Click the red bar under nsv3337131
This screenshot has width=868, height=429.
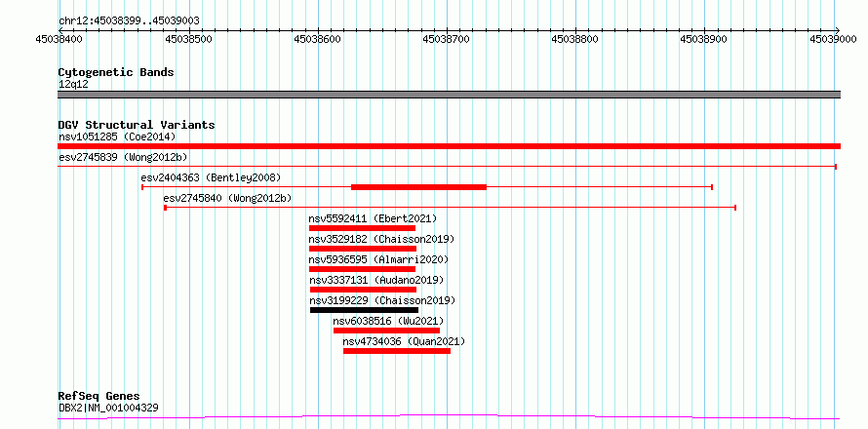[363, 290]
